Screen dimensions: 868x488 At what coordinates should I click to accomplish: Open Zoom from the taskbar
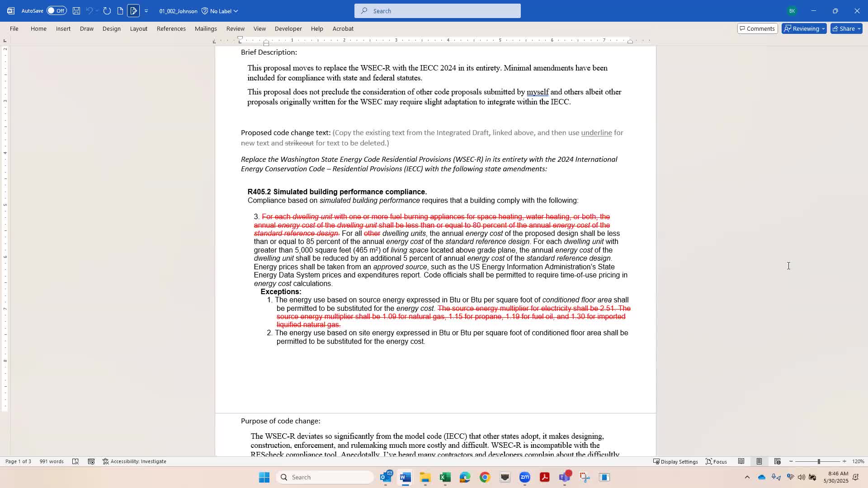click(525, 477)
